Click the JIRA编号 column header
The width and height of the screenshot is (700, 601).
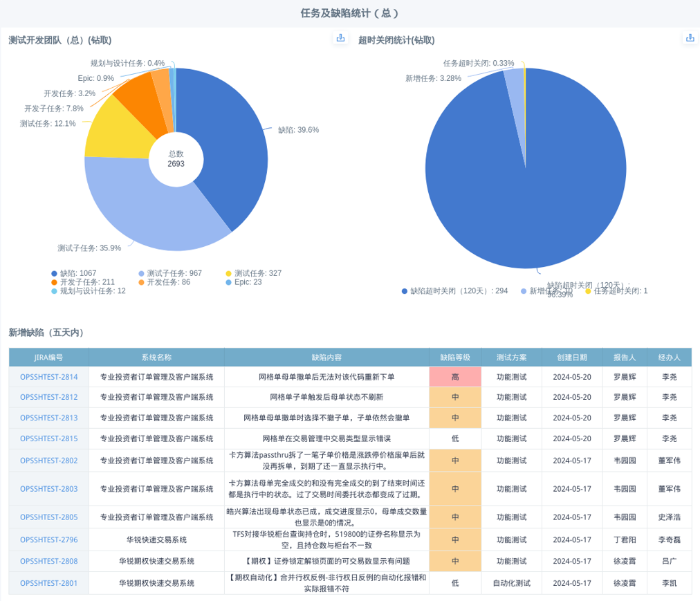(48, 358)
